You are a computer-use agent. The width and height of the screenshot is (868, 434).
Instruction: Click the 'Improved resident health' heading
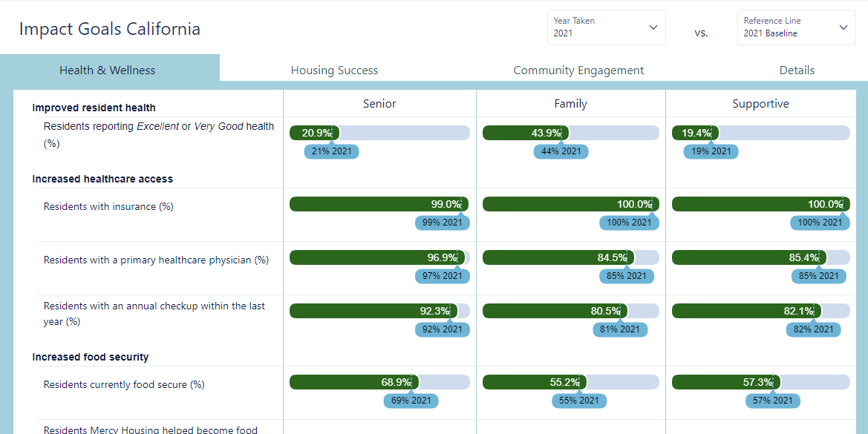coord(94,108)
